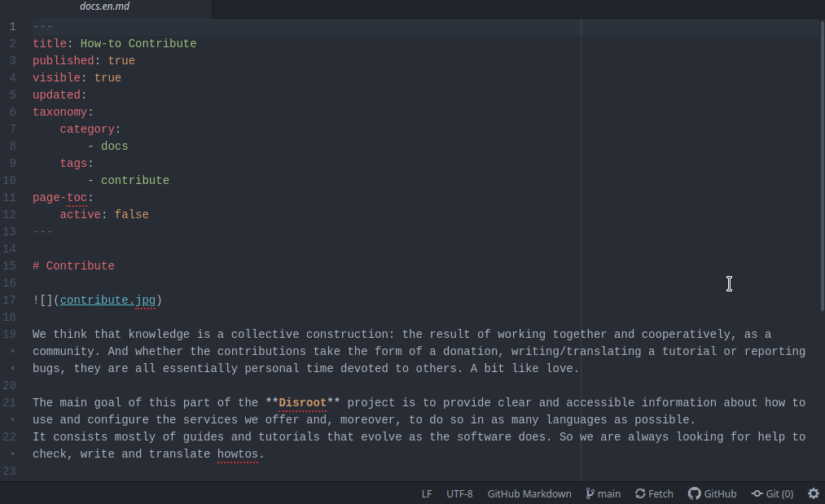Open the GitHub Markdown grammar selector

pos(529,493)
